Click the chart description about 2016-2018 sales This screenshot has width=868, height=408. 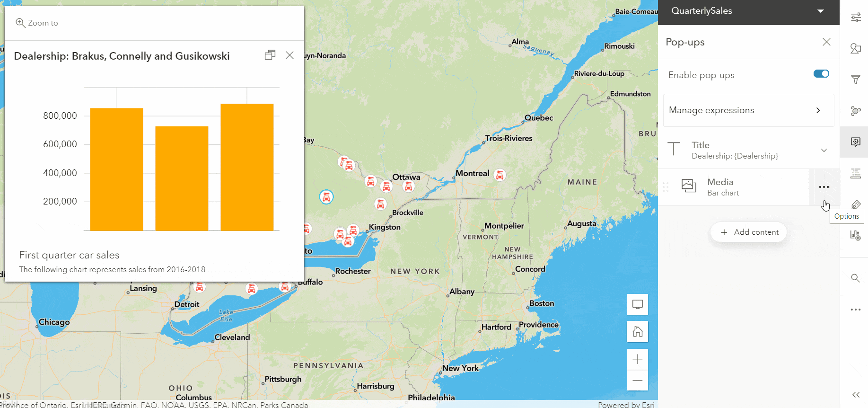(x=112, y=269)
